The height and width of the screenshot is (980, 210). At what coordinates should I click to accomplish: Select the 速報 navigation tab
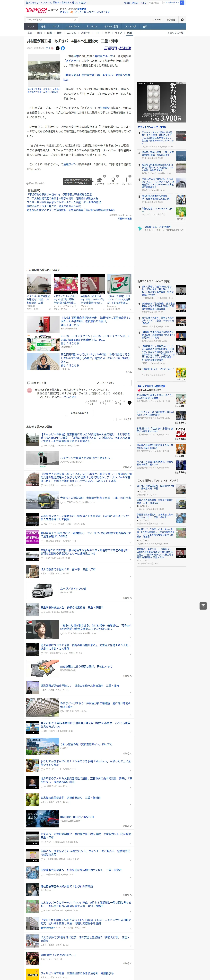[43, 26]
